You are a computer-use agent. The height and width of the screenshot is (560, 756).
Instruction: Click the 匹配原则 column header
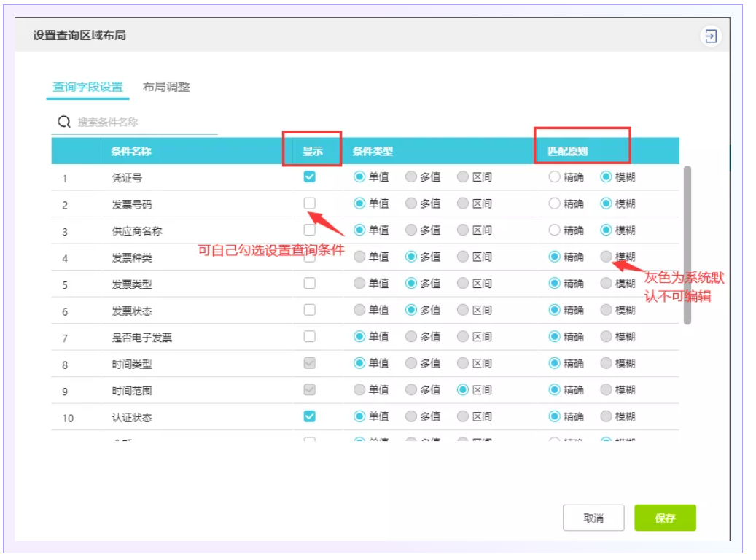(x=569, y=152)
